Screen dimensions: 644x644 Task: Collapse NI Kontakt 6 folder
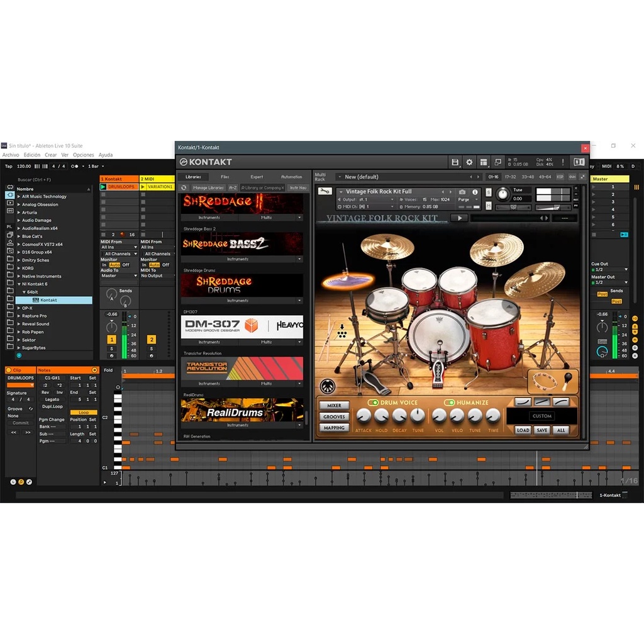19,284
